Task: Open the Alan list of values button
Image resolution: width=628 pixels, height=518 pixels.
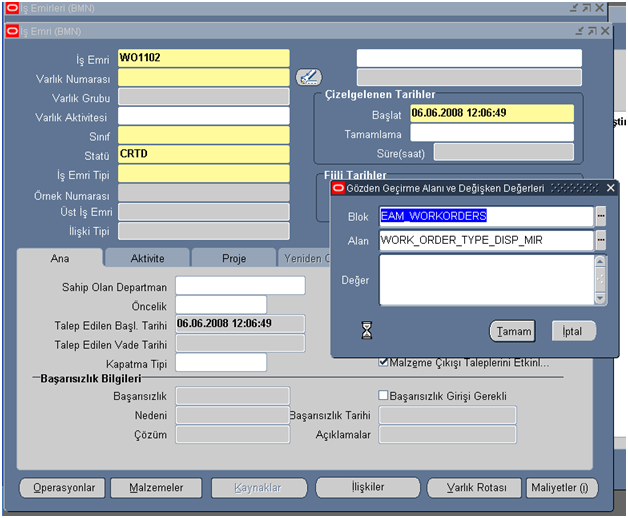Action: 601,240
